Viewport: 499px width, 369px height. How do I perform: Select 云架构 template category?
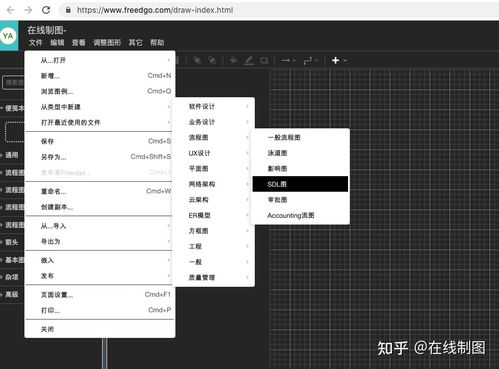point(214,200)
